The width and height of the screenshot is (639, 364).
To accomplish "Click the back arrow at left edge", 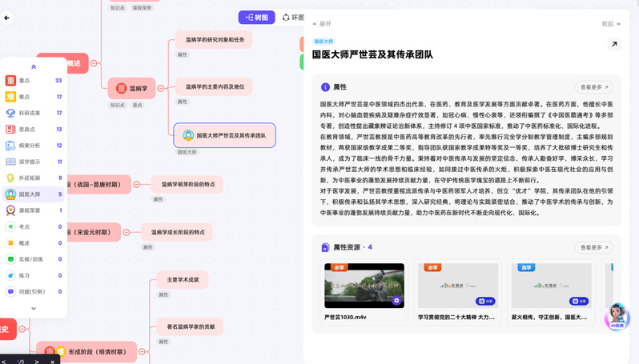I will point(7,18).
